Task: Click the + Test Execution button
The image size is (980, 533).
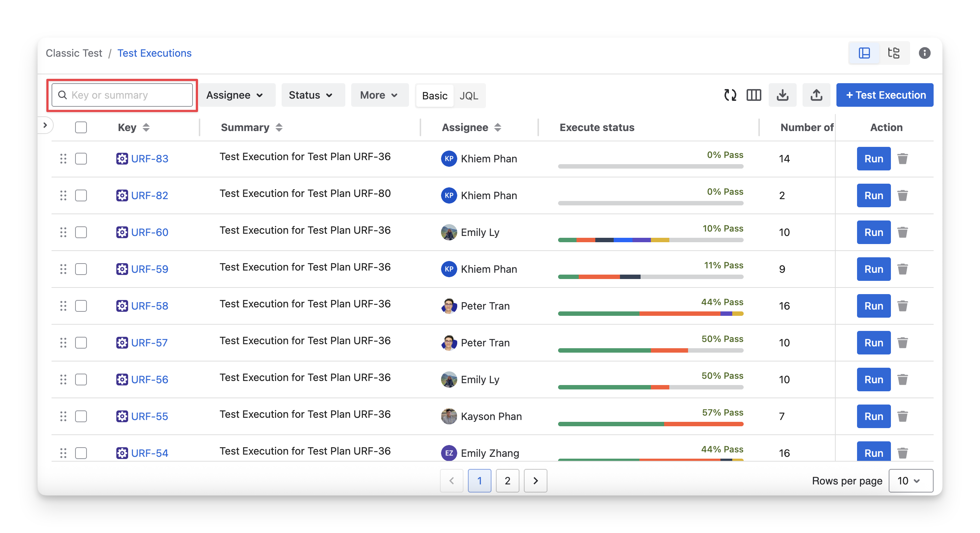Action: 885,95
